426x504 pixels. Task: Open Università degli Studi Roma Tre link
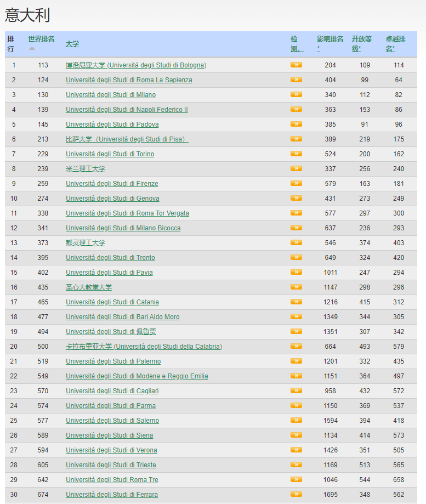click(112, 479)
